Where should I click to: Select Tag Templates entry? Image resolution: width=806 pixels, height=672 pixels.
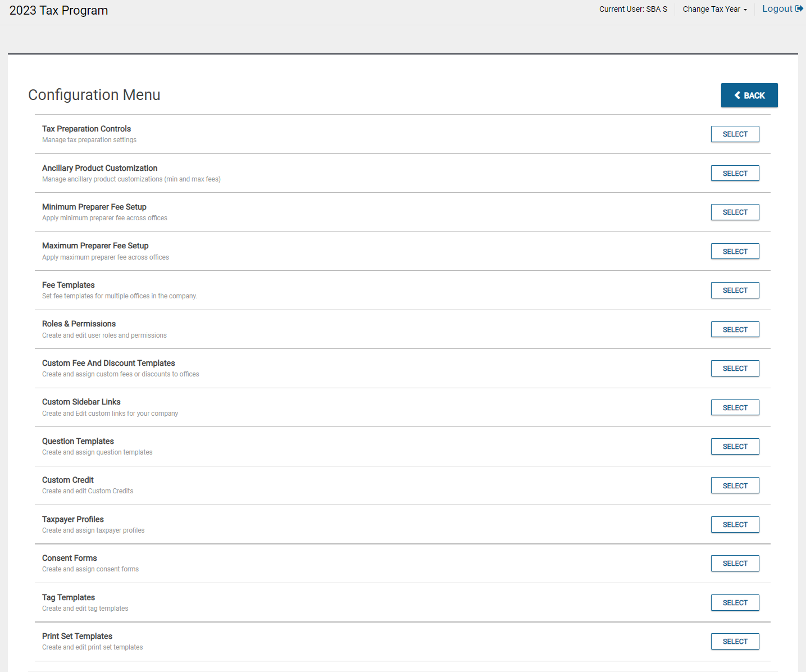click(735, 603)
